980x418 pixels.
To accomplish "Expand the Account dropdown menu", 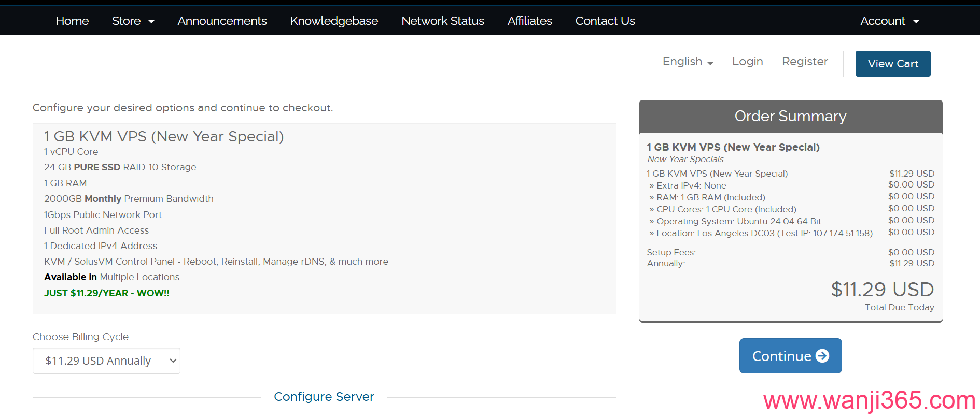I will click(889, 21).
